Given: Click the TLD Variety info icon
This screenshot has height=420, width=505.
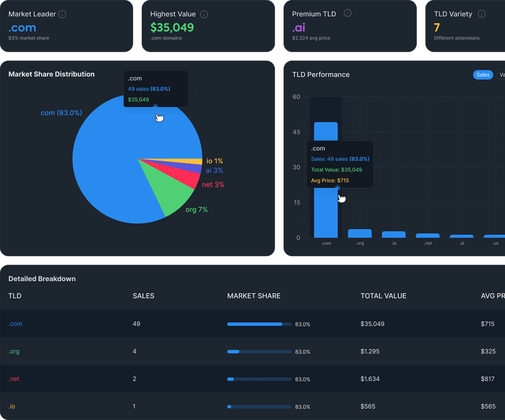Looking at the screenshot, I should click(482, 14).
